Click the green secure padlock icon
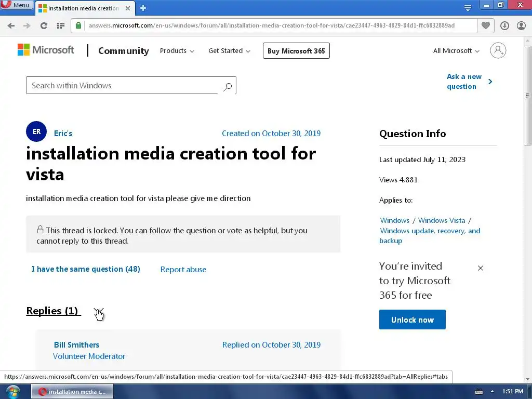 (x=78, y=25)
